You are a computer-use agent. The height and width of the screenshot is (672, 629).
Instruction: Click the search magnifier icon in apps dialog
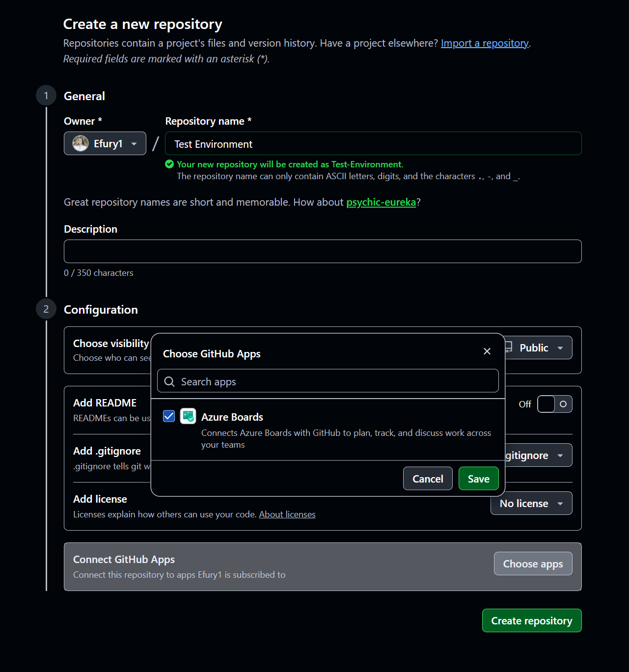coord(169,381)
